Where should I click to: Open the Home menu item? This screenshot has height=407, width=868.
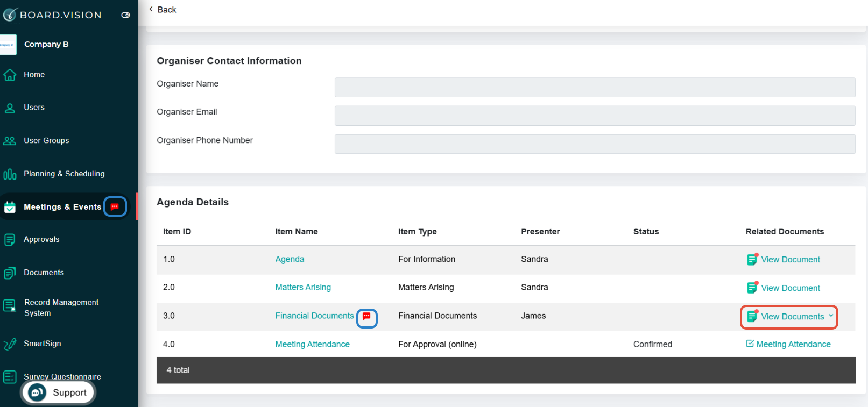[x=34, y=75]
